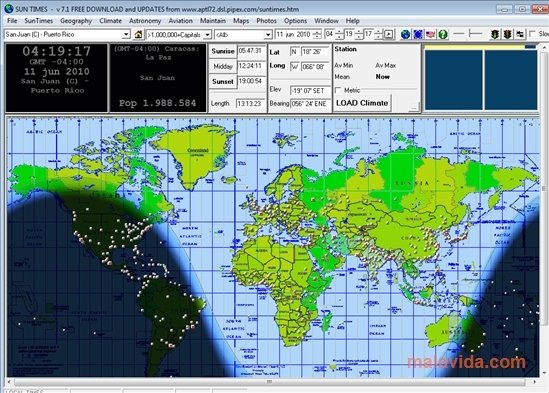Click the swap arrows icon beside Slow checkbox

[520, 34]
